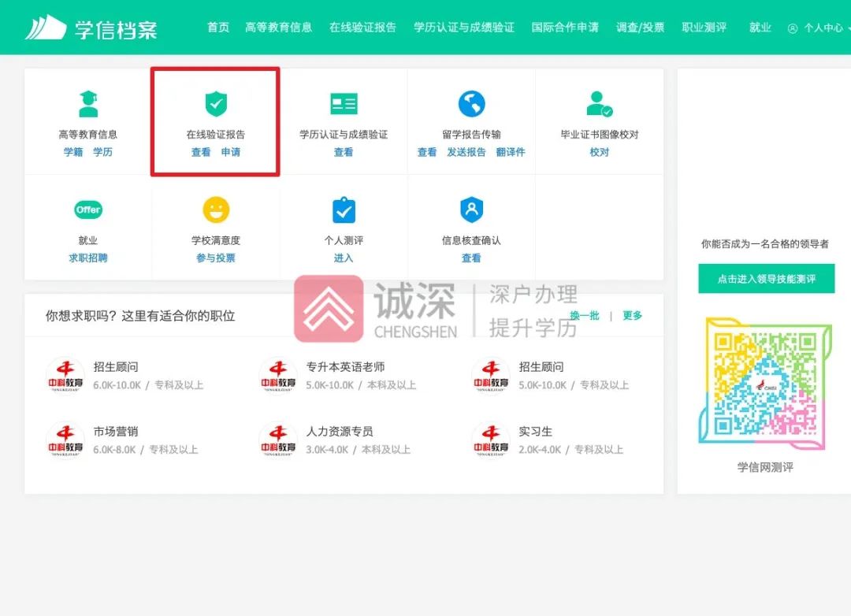851x616 pixels.
Task: Click the colorful 学信网测评 QR code
Action: (x=765, y=384)
